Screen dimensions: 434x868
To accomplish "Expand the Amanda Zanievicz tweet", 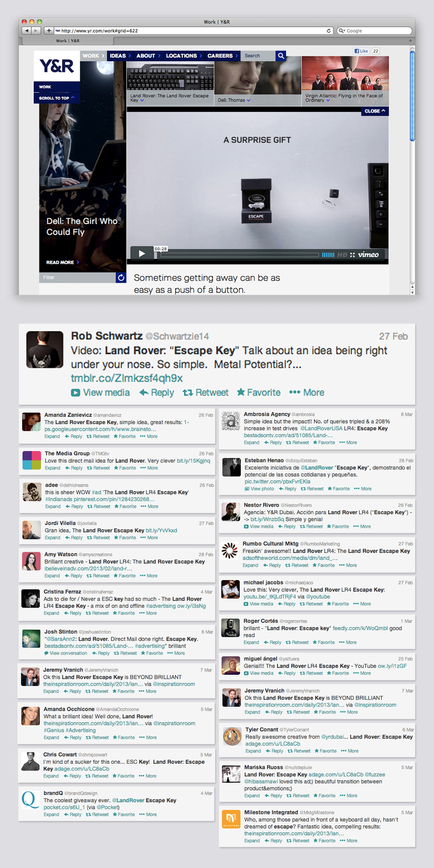I will pos(52,436).
